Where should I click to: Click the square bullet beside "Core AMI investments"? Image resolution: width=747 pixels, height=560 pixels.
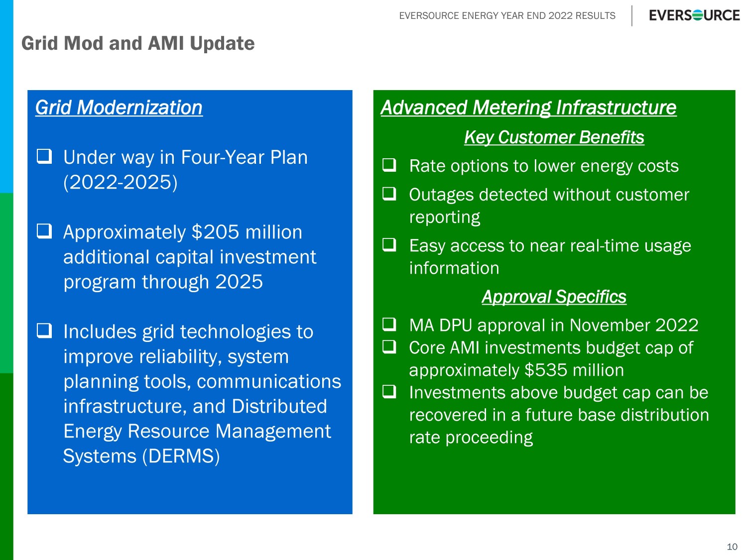tap(389, 346)
